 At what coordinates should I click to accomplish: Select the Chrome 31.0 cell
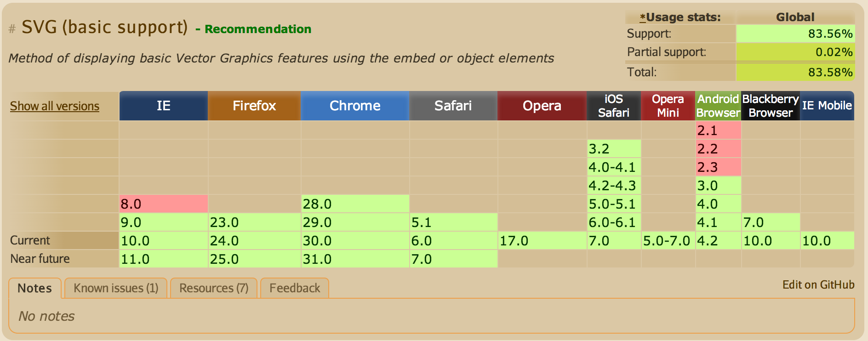355,259
